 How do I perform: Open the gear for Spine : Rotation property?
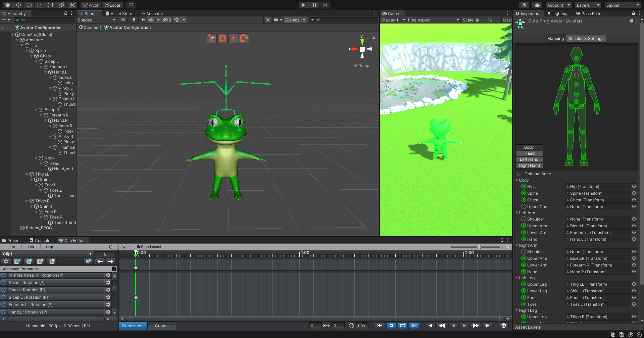108,283
